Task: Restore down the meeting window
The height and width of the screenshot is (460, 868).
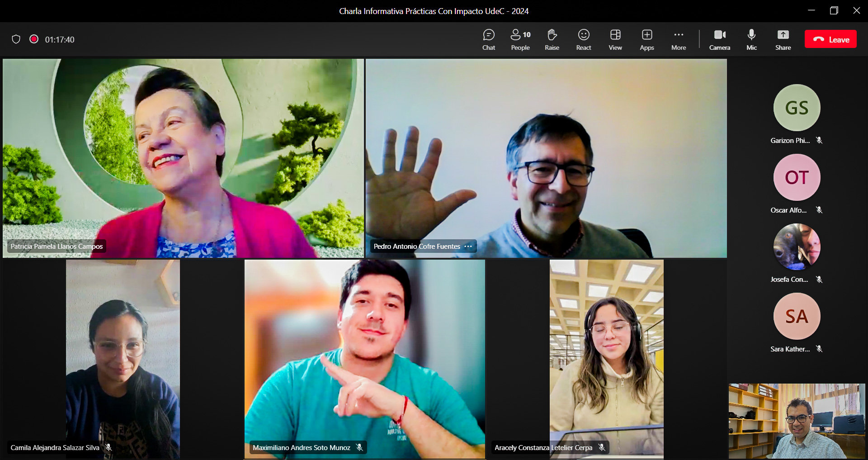Action: click(834, 10)
